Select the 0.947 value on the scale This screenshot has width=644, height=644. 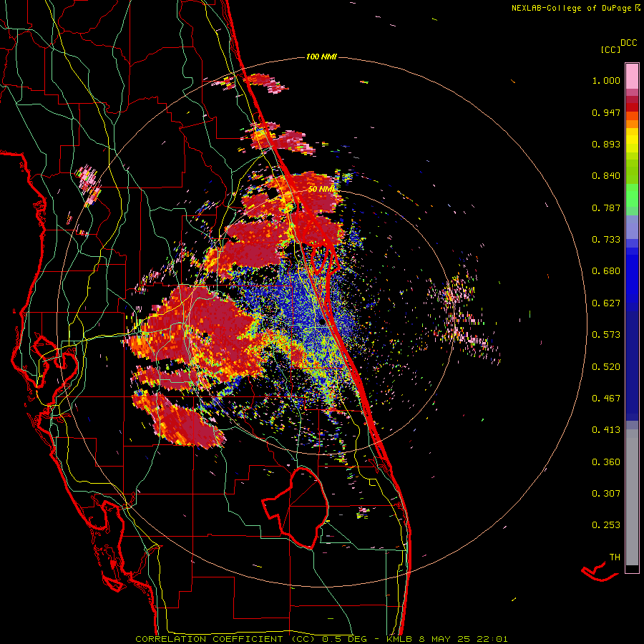click(606, 112)
